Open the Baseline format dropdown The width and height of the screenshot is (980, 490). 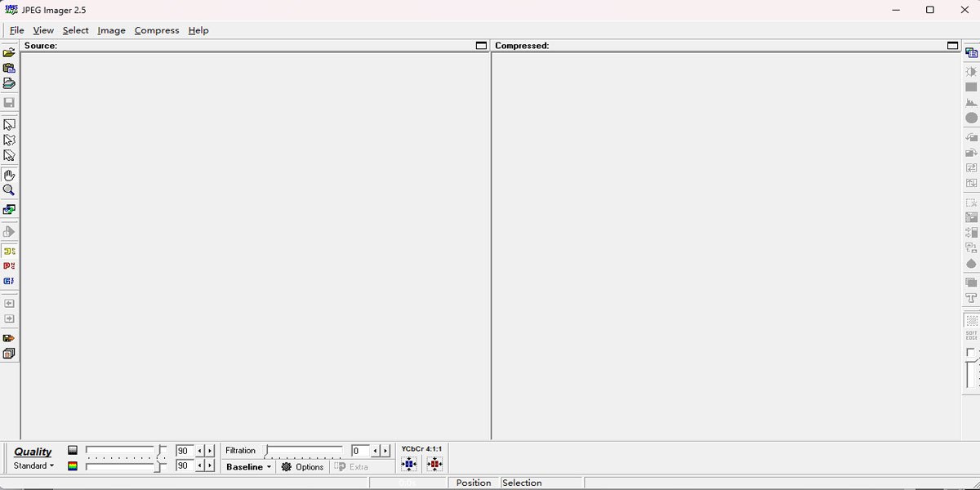coord(247,466)
